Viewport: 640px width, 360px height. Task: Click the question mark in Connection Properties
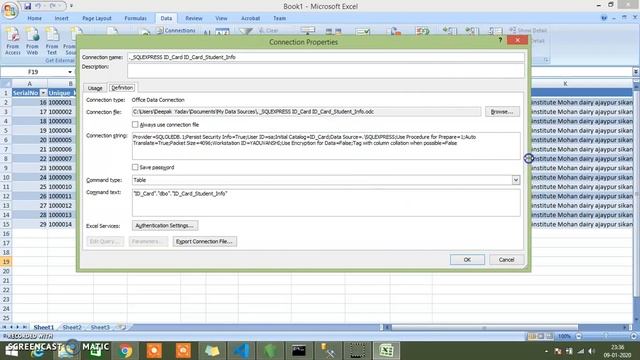[x=500, y=40]
